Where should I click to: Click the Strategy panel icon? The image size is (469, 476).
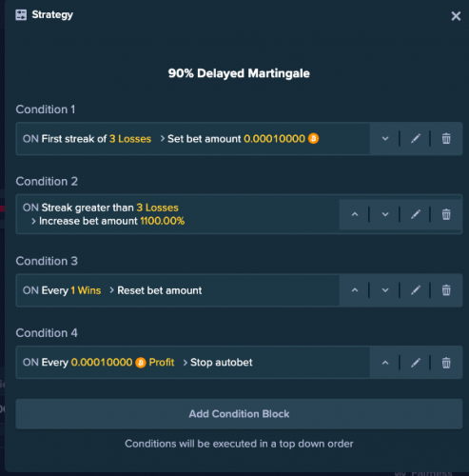[21, 14]
